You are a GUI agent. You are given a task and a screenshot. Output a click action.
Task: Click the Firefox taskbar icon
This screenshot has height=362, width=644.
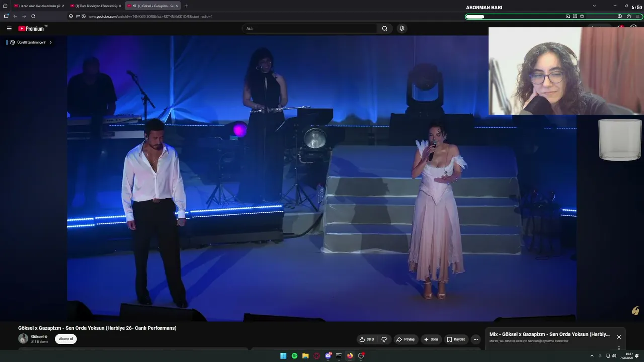(350, 356)
